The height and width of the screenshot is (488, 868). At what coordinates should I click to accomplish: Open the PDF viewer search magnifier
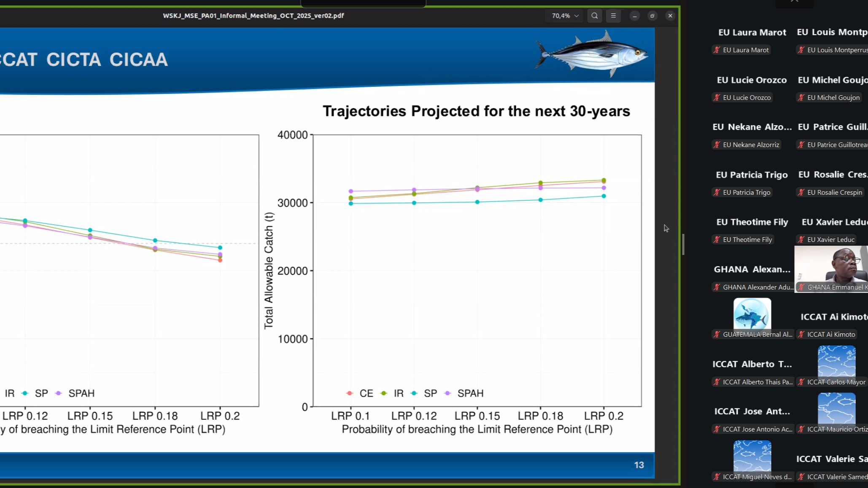click(594, 16)
